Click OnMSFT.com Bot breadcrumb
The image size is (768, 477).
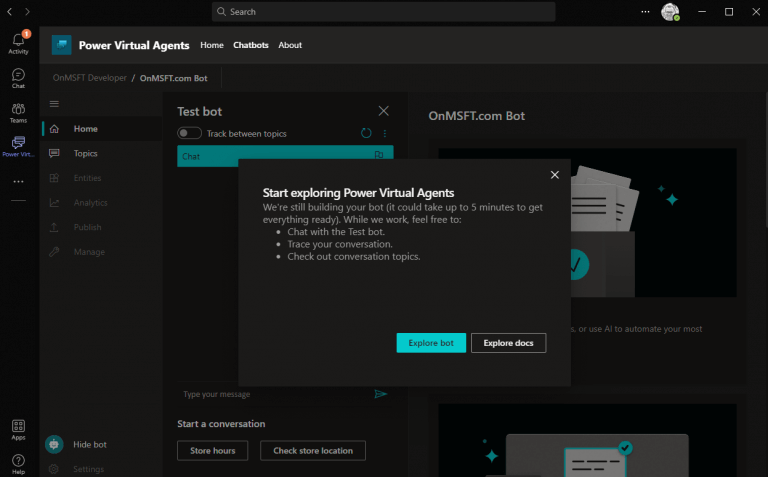(x=173, y=78)
